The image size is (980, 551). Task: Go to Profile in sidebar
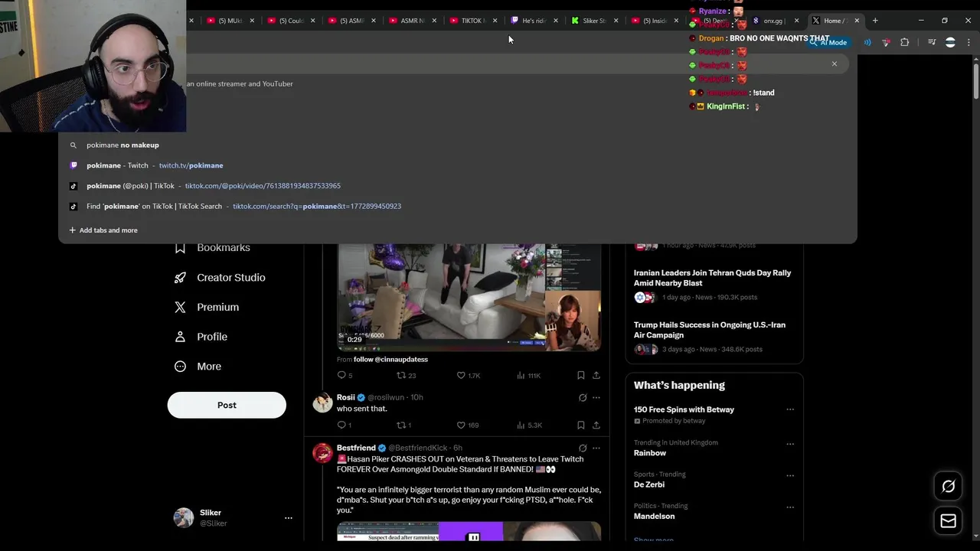point(201,337)
